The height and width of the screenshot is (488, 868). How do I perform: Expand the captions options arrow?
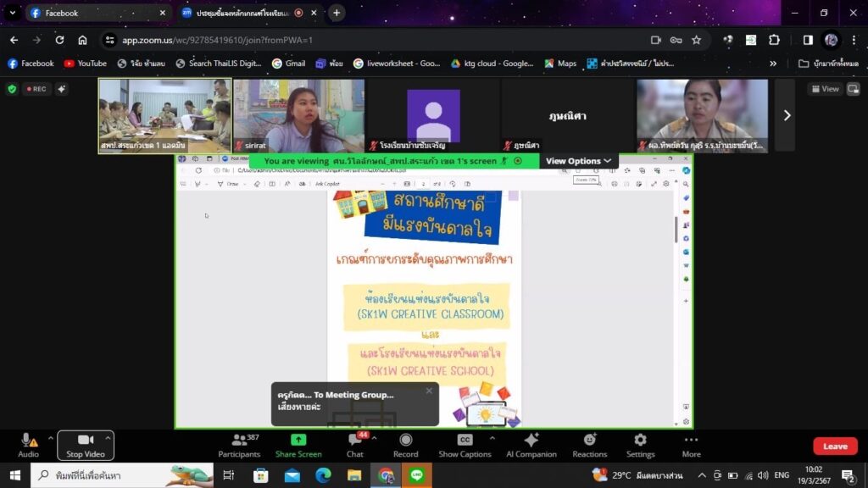pos(492,438)
